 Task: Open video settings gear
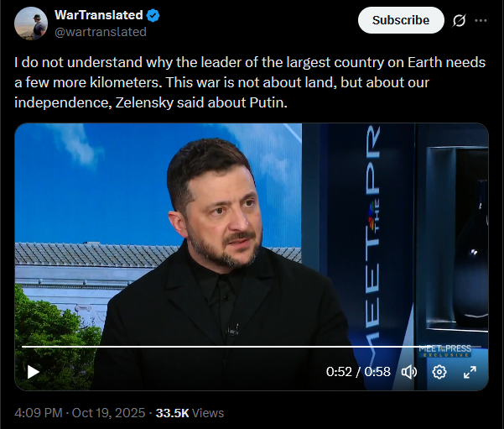pyautogui.click(x=439, y=372)
